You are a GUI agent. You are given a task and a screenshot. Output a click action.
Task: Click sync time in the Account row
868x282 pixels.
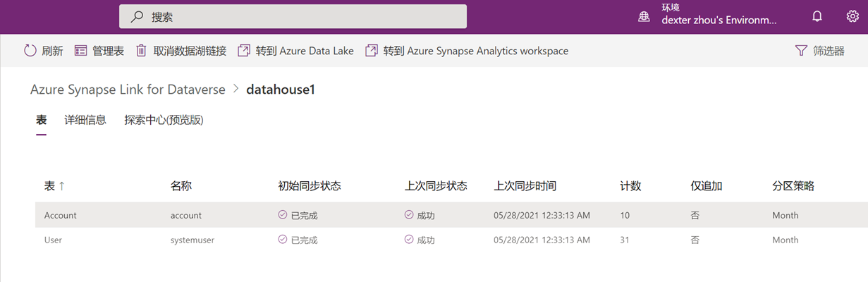(x=542, y=215)
